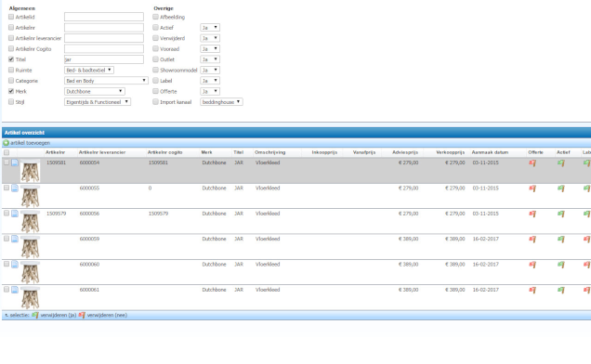
Task: Sort by the Verkoopprijs column header
Action: point(450,152)
